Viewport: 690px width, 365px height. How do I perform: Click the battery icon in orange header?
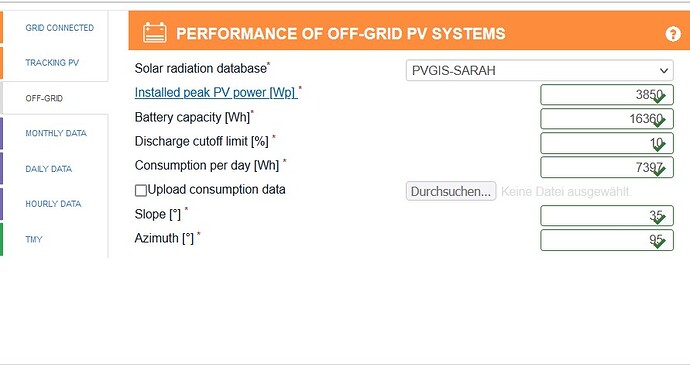point(155,33)
